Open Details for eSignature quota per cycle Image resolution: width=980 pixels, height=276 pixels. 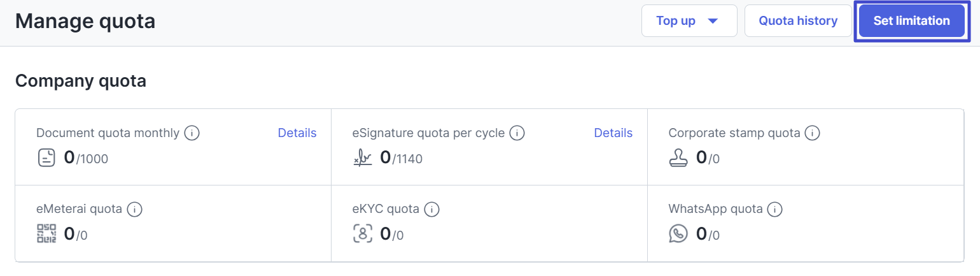613,133
